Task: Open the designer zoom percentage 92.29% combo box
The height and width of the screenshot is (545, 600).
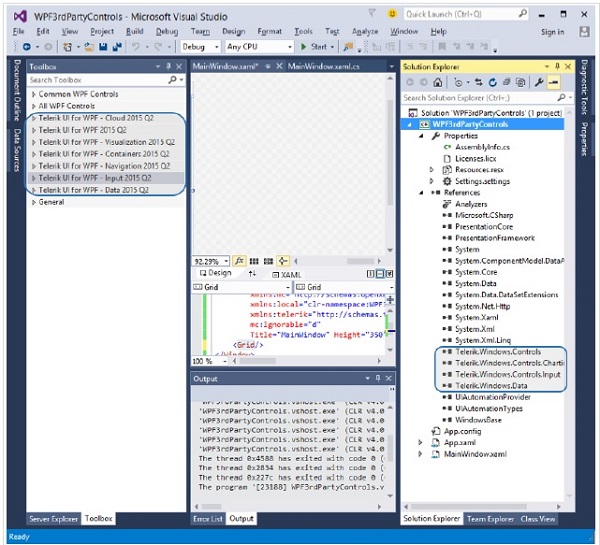Action: coord(210,260)
